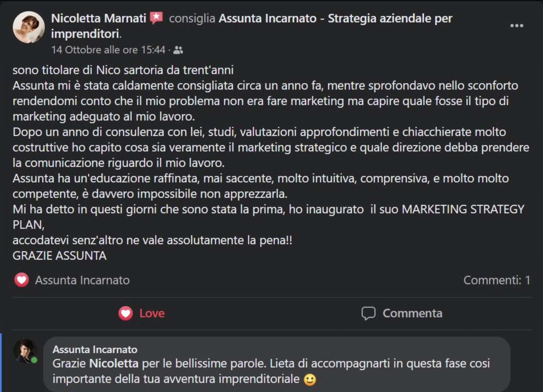
Task: Open the three-dot post options menu
Action: tap(517, 26)
